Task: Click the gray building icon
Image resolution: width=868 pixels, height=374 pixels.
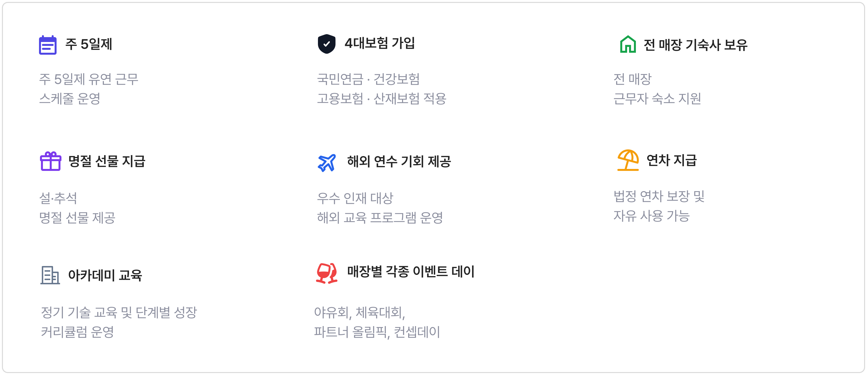Action: [x=50, y=275]
